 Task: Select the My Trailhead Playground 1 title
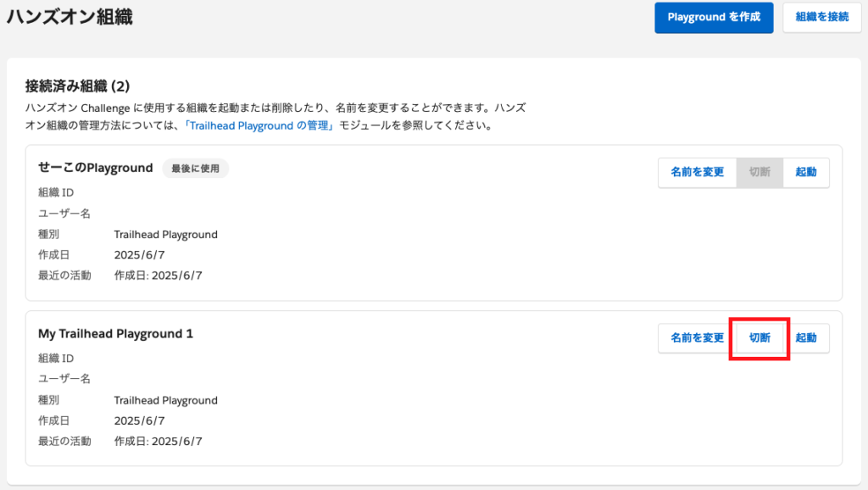click(x=115, y=333)
